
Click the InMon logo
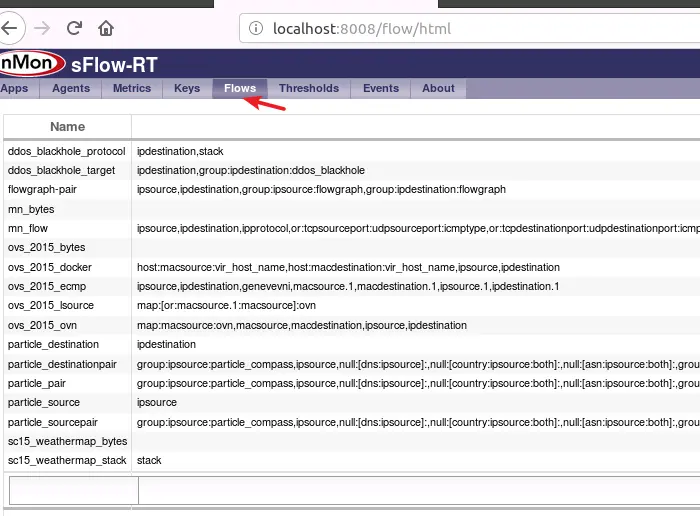(x=32, y=63)
